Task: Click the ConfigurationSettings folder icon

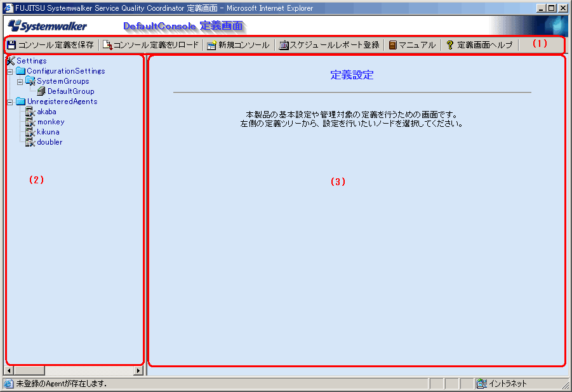Action: click(x=21, y=71)
